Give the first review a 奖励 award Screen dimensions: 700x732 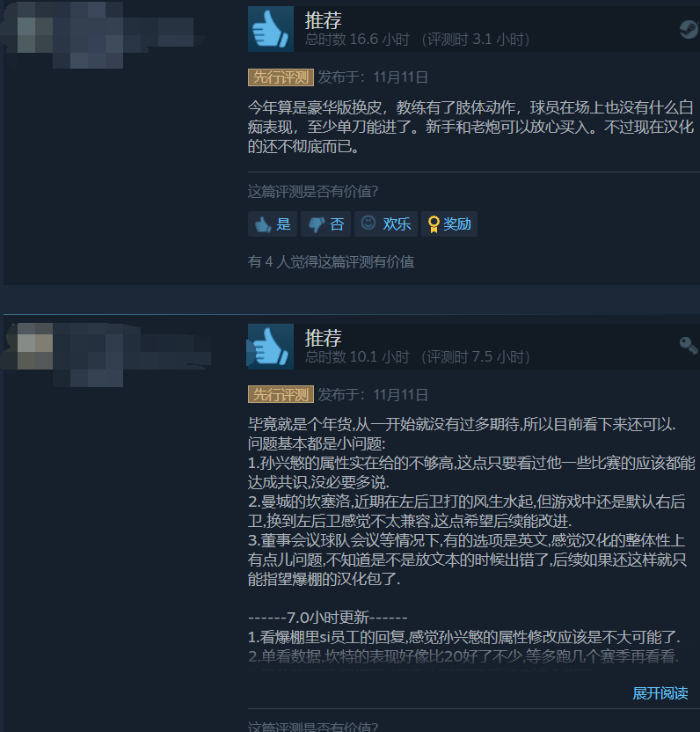pos(449,224)
